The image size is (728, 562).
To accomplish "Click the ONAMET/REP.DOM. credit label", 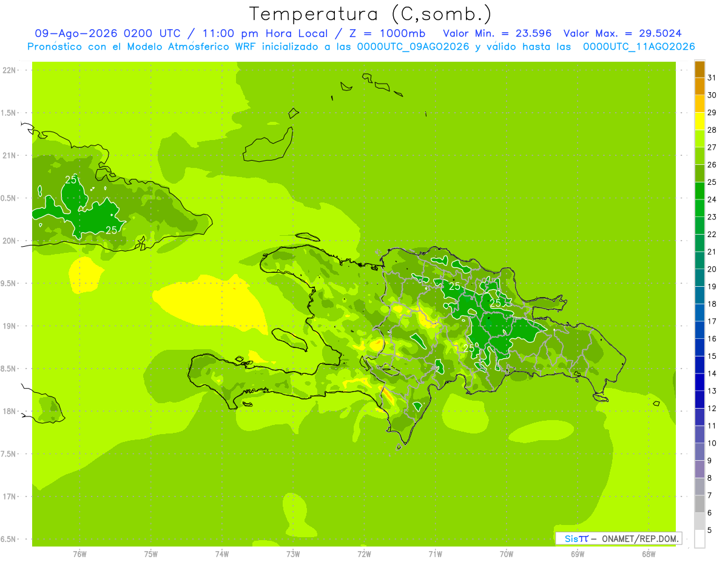I will pos(640,538).
